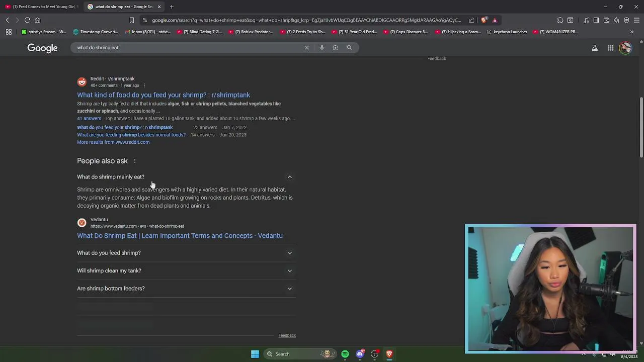Go back to the previous page
644x362 pixels.
8,20
